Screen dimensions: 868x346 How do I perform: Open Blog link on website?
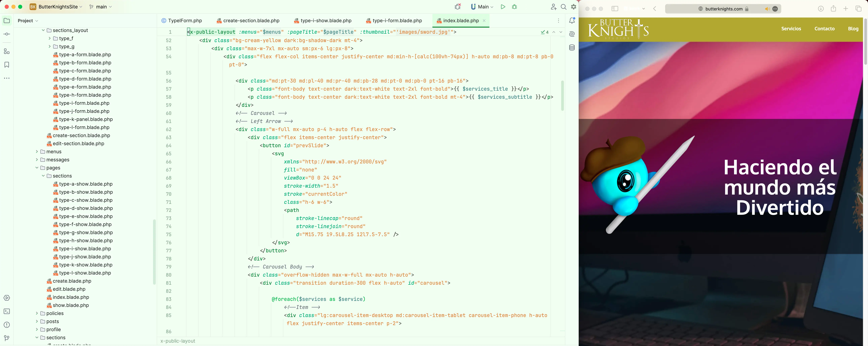point(853,29)
